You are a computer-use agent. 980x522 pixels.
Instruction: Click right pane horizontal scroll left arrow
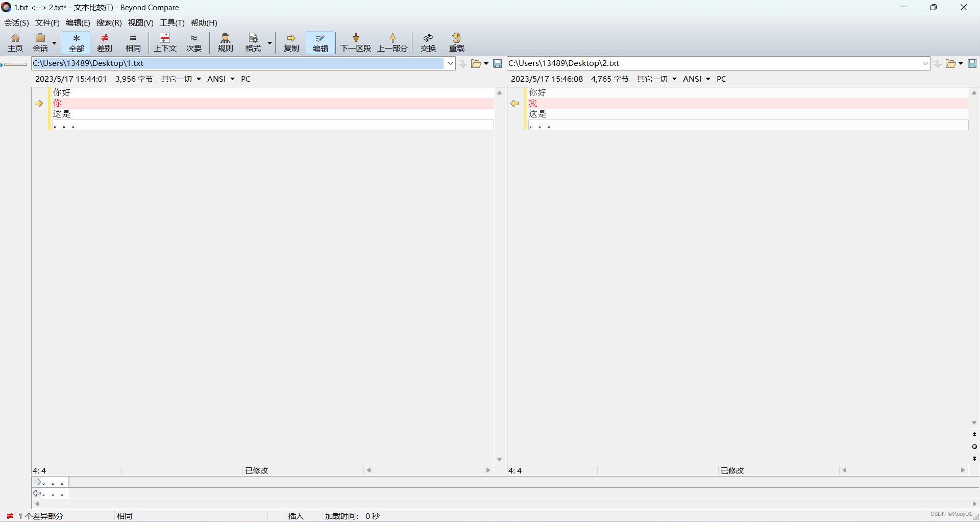tap(845, 470)
